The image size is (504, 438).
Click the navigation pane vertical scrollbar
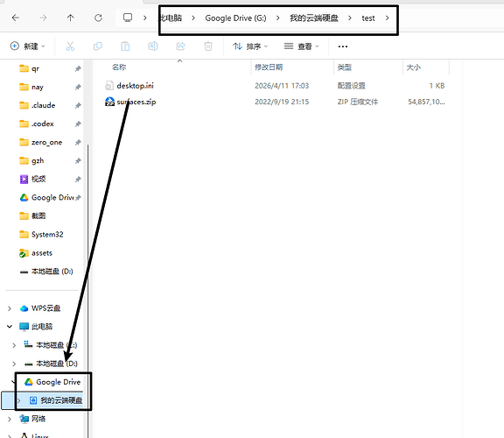point(88,291)
